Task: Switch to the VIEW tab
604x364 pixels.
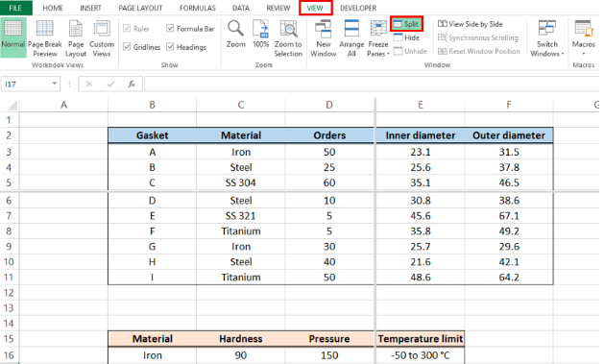Action: (315, 8)
